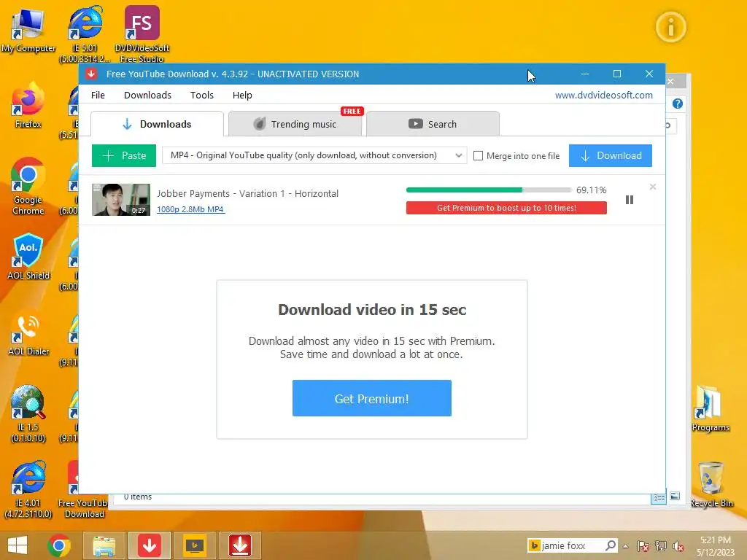Open the 1080p 2.8Mb MP4 quality link

click(x=190, y=209)
